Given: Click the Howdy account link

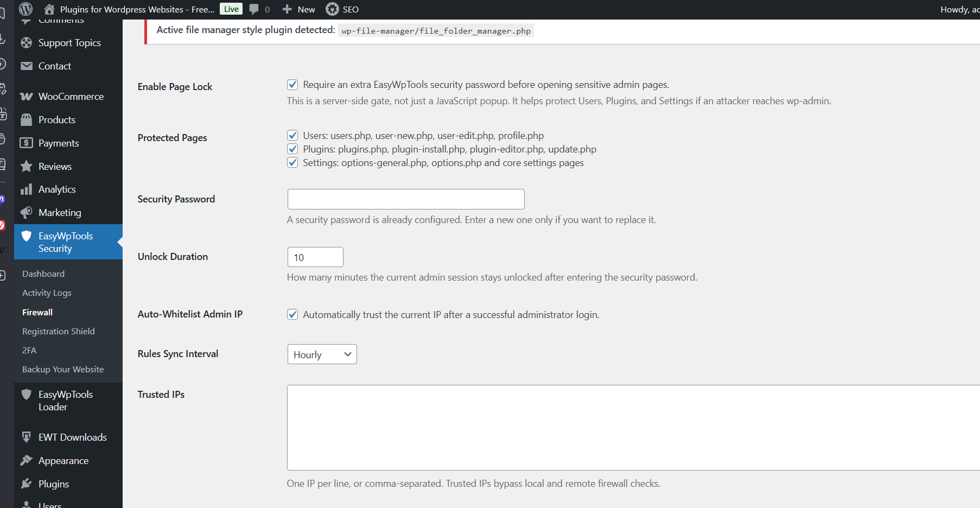Looking at the screenshot, I should click(x=960, y=9).
